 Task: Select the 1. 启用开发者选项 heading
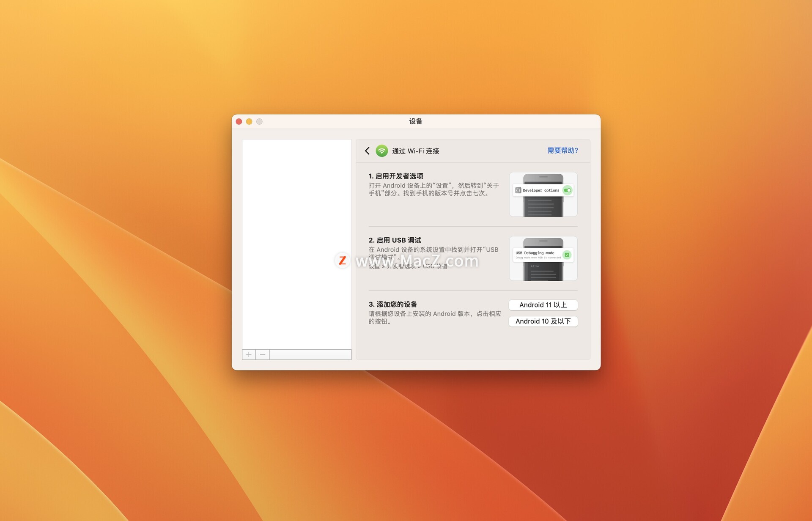(396, 176)
